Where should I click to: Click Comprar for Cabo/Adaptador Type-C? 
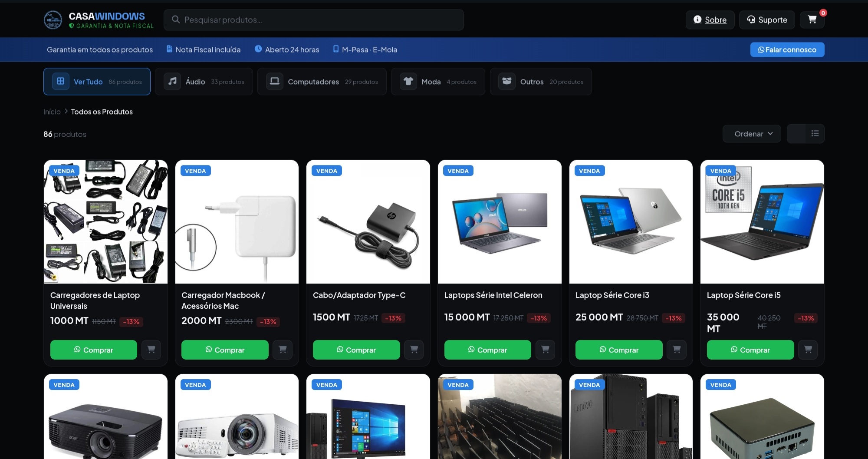356,350
